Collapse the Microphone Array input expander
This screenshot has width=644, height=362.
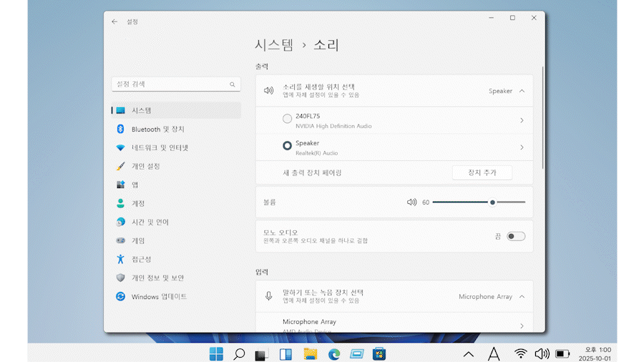point(522,296)
